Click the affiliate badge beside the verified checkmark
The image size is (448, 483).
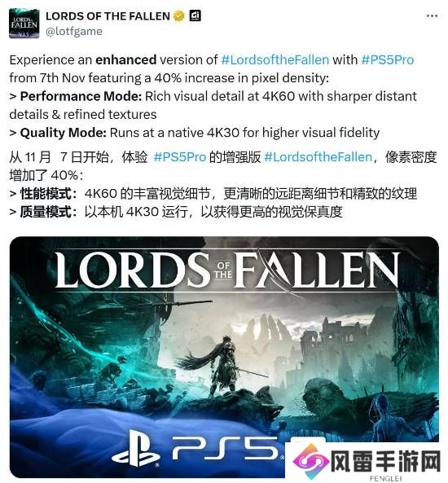(x=195, y=15)
